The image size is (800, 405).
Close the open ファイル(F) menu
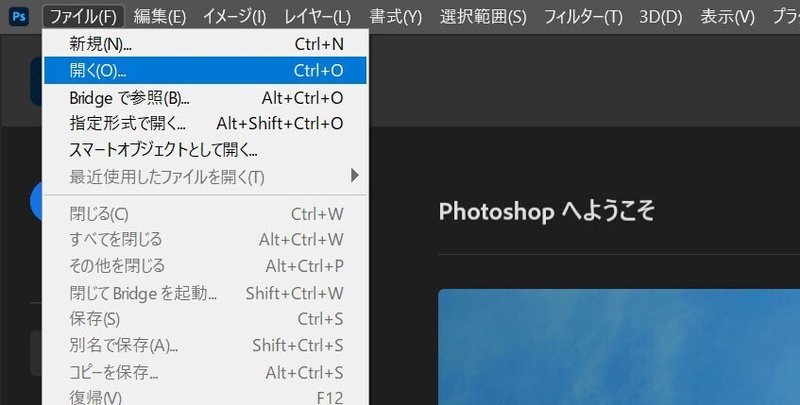point(84,17)
